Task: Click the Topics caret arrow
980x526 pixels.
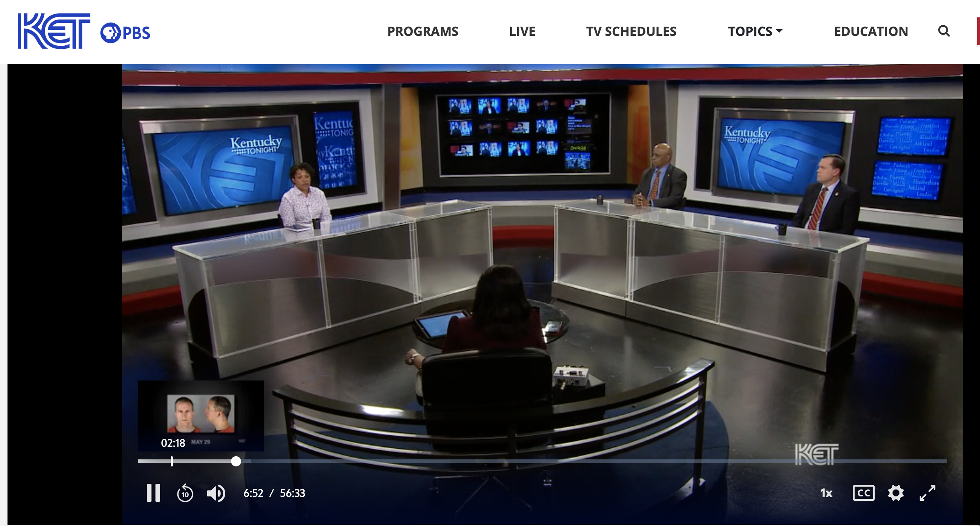Action: (x=779, y=31)
